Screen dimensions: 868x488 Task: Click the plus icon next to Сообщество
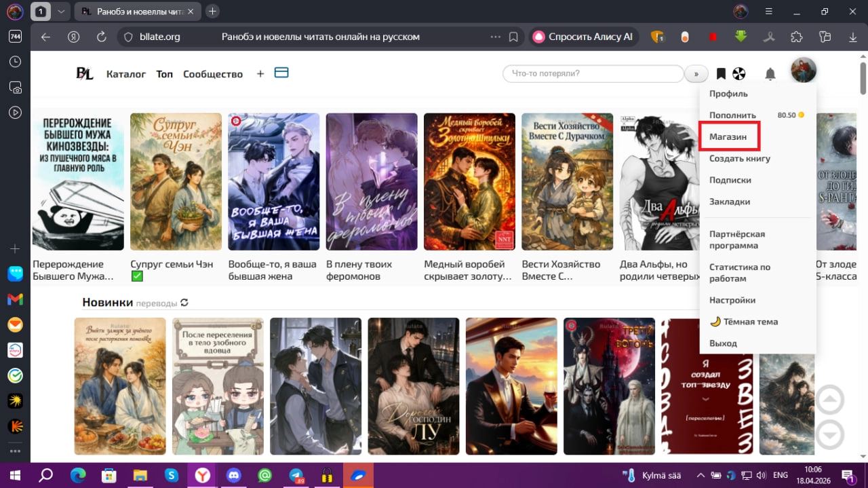tap(260, 74)
